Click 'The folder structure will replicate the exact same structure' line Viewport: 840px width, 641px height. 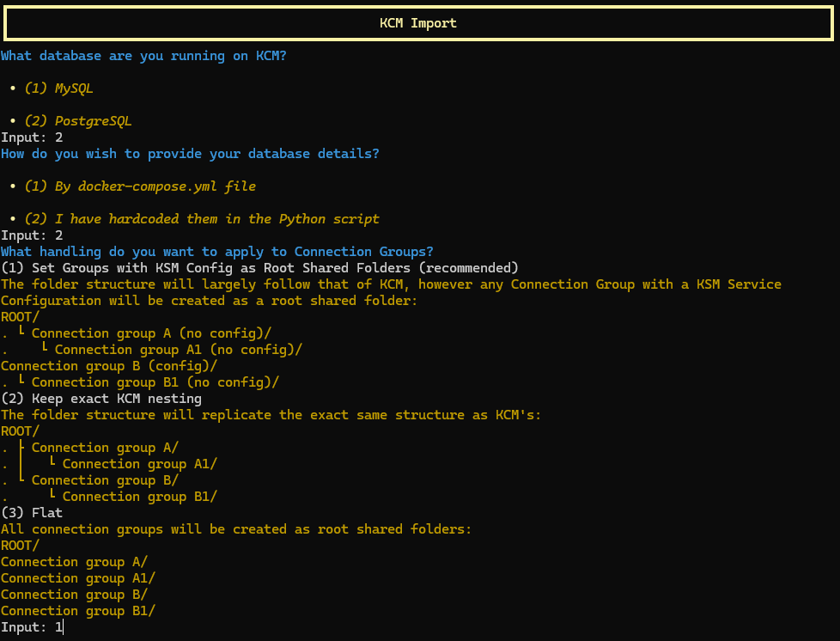click(271, 415)
